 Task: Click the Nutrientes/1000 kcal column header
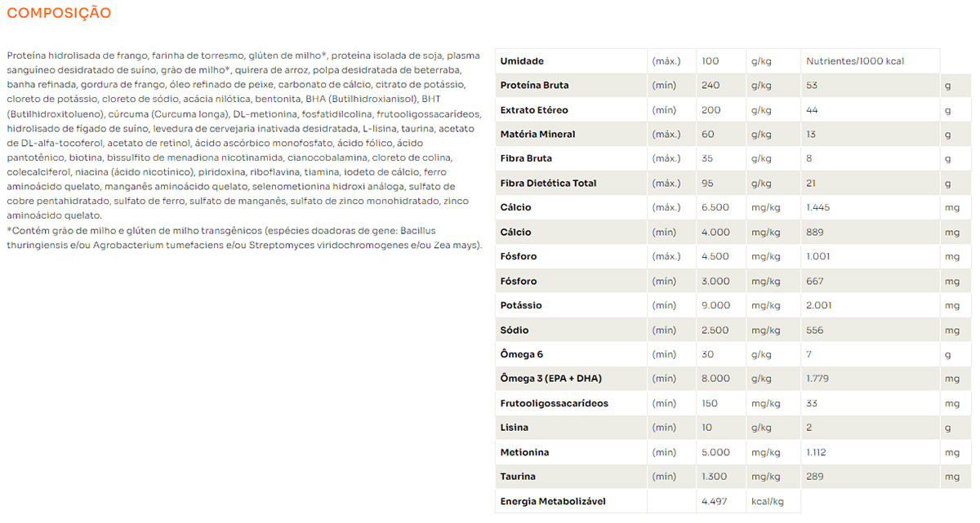[854, 61]
